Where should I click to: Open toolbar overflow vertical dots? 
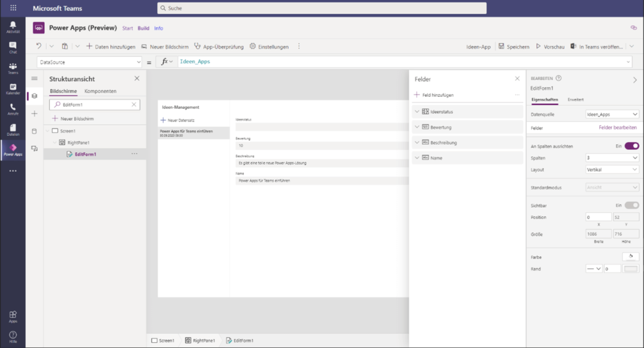click(299, 47)
